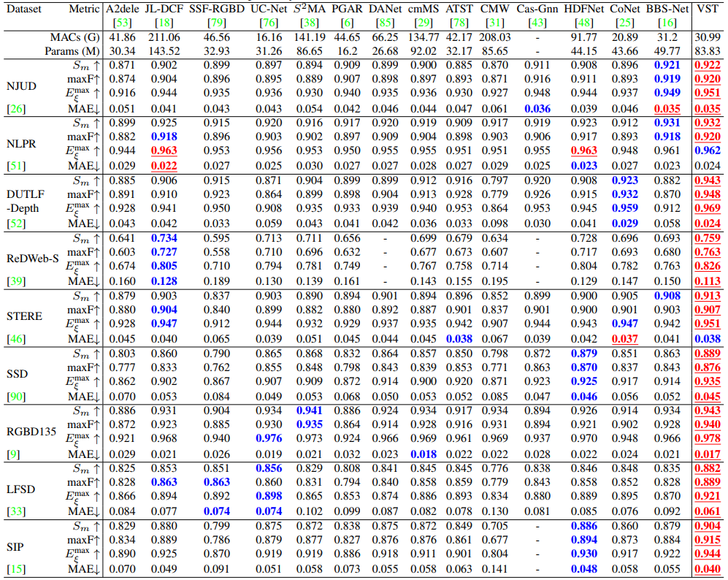Click the 'DUTLF' dataset name

pos(26,194)
